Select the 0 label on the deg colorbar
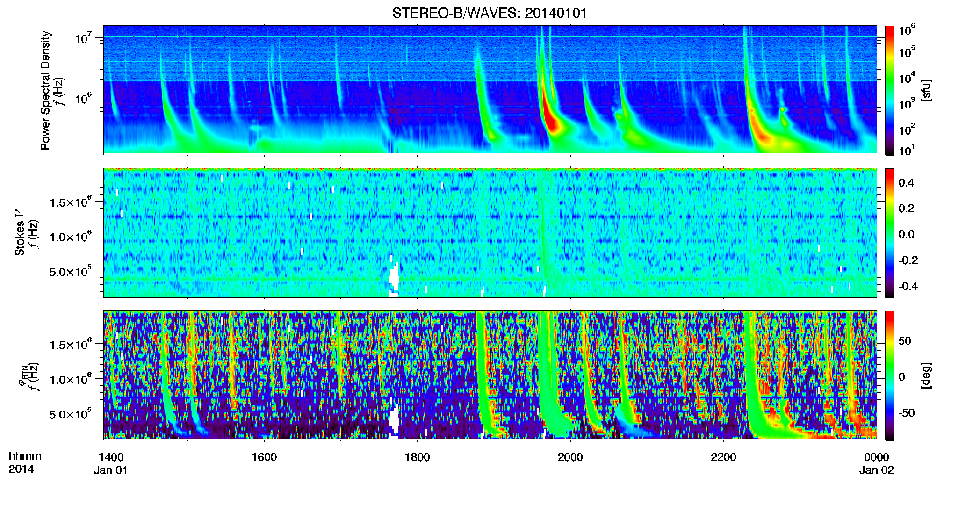This screenshot has width=980, height=505. click(902, 377)
